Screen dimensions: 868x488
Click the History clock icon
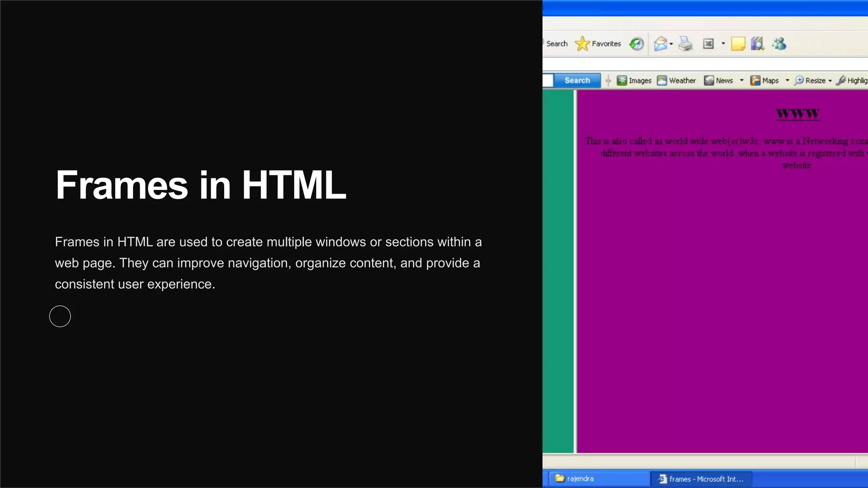pos(636,44)
